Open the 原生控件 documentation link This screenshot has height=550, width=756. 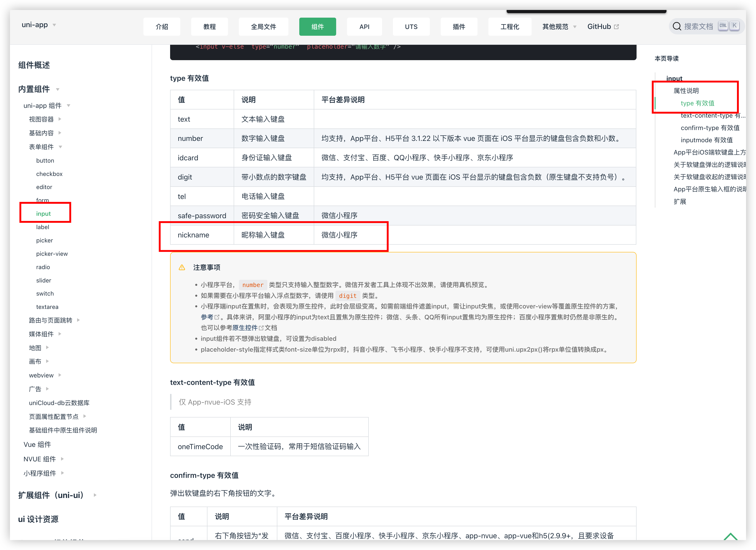click(x=245, y=328)
